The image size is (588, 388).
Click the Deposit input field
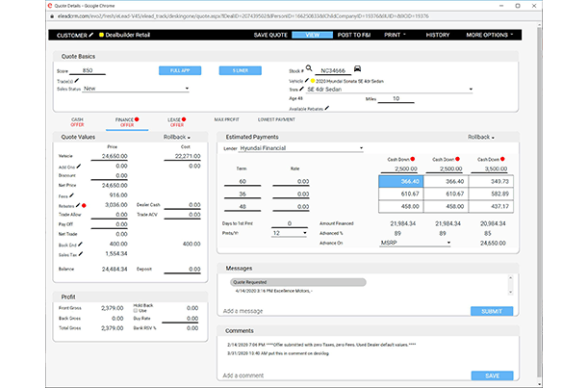[x=182, y=269]
